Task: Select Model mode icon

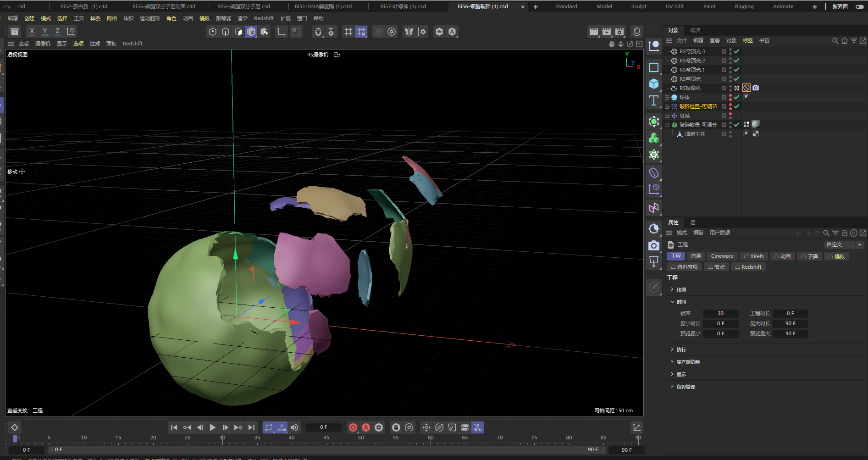Action: click(251, 32)
